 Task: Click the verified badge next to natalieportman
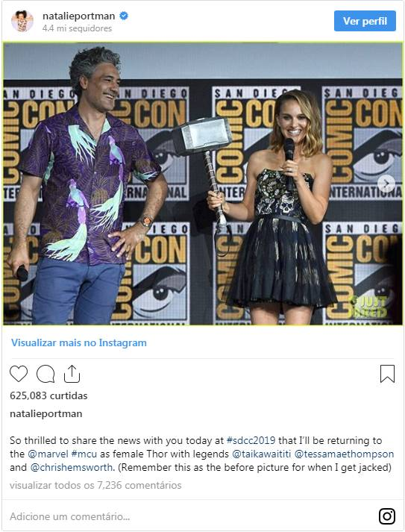click(x=124, y=16)
